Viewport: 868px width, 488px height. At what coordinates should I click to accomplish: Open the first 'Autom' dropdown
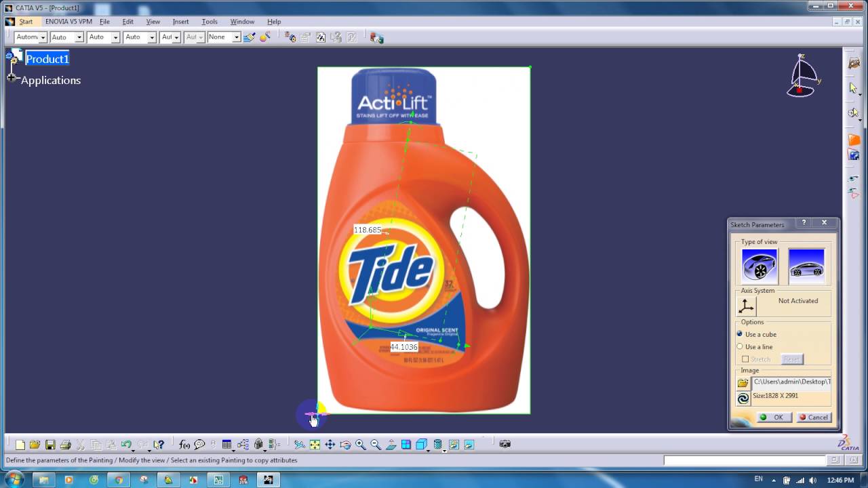[x=42, y=37]
